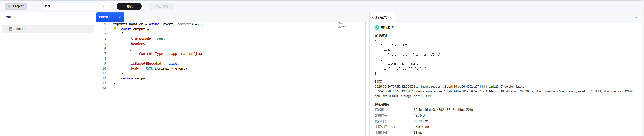Screen dimensions: 644x136
Task: Click the 82.296 ms execution duration value
Action: (421, 121)
